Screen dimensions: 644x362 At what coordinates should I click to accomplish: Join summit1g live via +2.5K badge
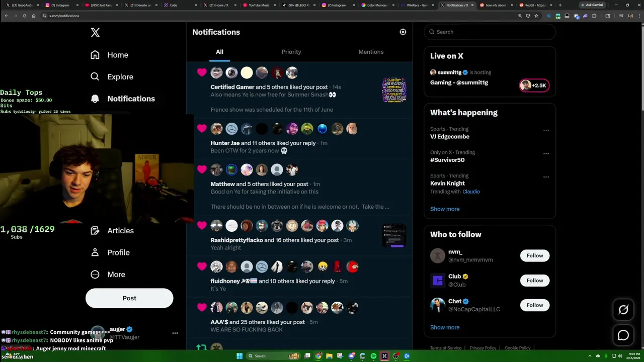[x=534, y=85]
